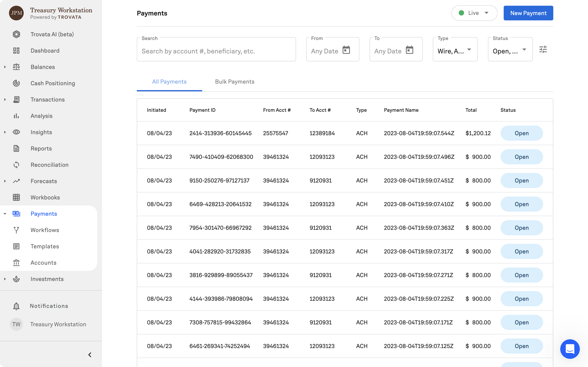
Task: Click the Notifications bell icon
Action: point(16,306)
